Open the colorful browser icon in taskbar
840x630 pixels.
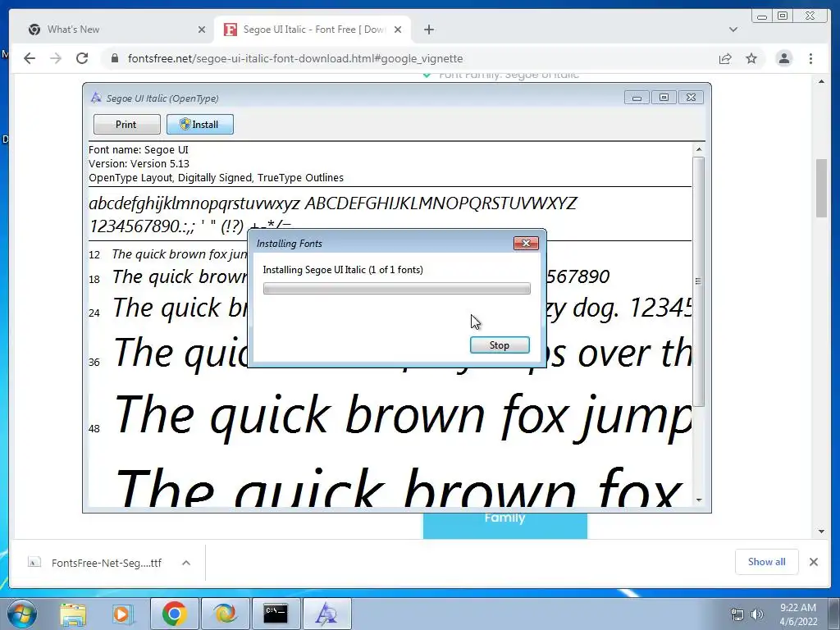pyautogui.click(x=225, y=614)
